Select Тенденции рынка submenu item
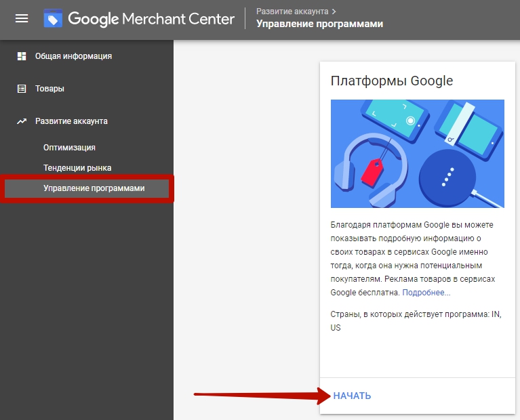520x420 pixels. [77, 168]
